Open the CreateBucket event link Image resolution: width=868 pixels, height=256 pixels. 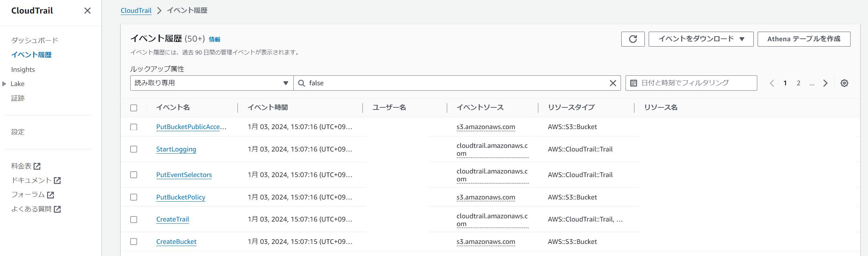pos(176,242)
